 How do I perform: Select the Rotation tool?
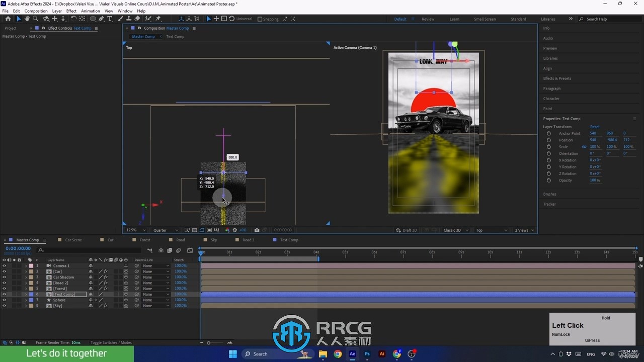tap(74, 19)
